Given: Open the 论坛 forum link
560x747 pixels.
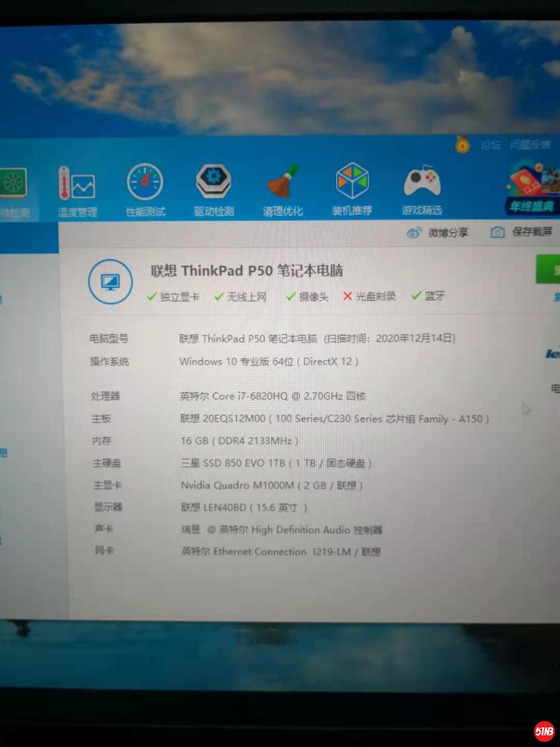Looking at the screenshot, I should pyautogui.click(x=490, y=145).
